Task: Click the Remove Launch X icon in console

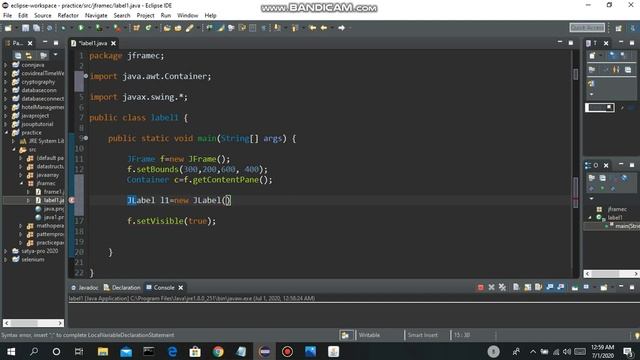Action: [491, 287]
